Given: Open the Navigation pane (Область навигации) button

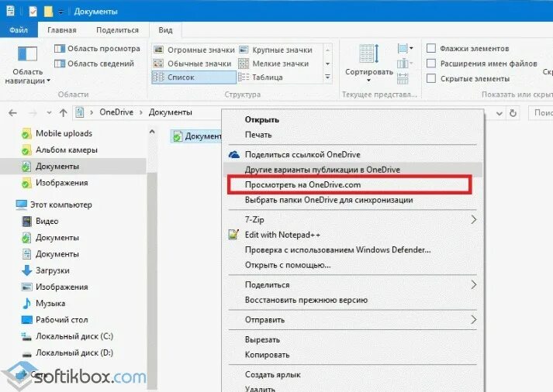Looking at the screenshot, I should (x=27, y=66).
